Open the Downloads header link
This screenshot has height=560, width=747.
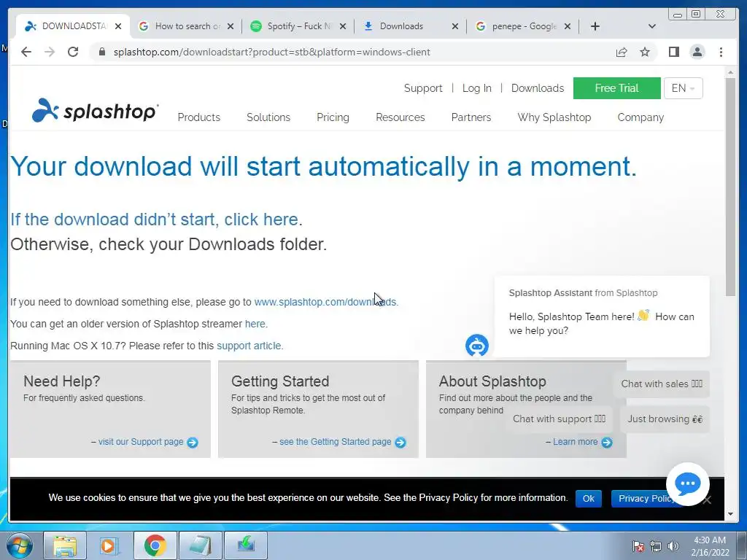click(538, 88)
